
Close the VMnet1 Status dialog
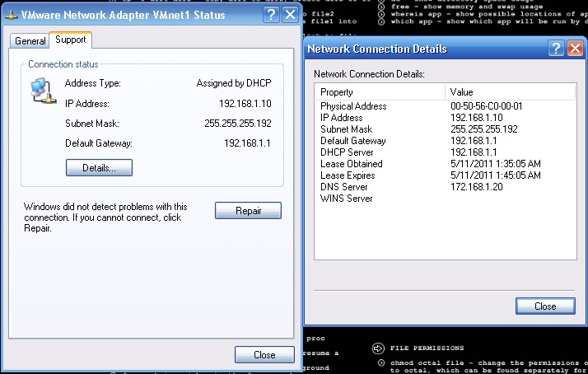[264, 354]
